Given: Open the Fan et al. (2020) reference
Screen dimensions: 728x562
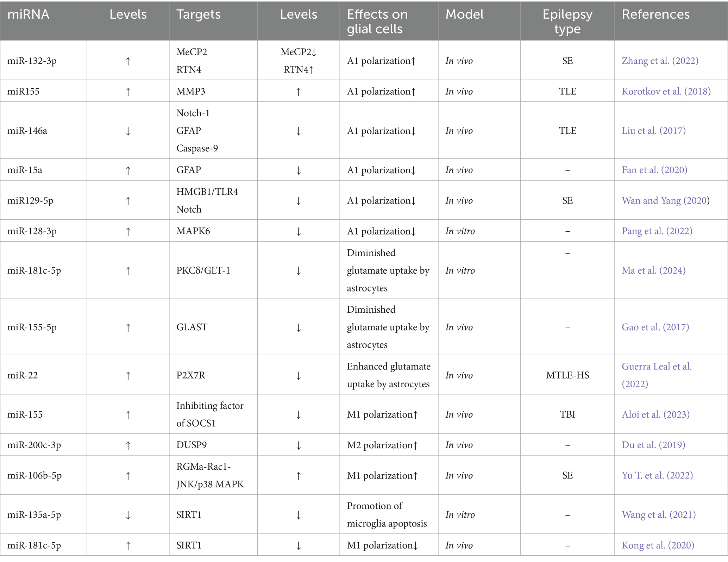Looking at the screenshot, I should pos(654,170).
